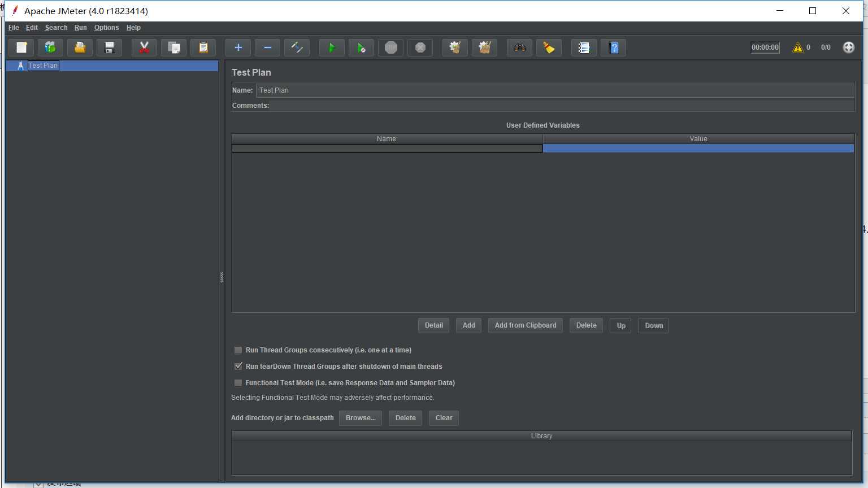The width and height of the screenshot is (868, 488).
Task: Click the Clear results broom icon
Action: pos(455,48)
